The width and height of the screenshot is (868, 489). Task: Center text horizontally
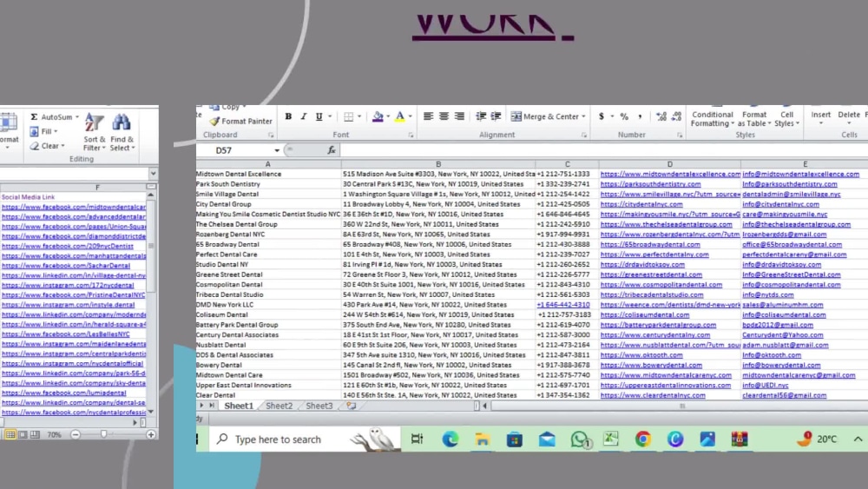click(444, 116)
